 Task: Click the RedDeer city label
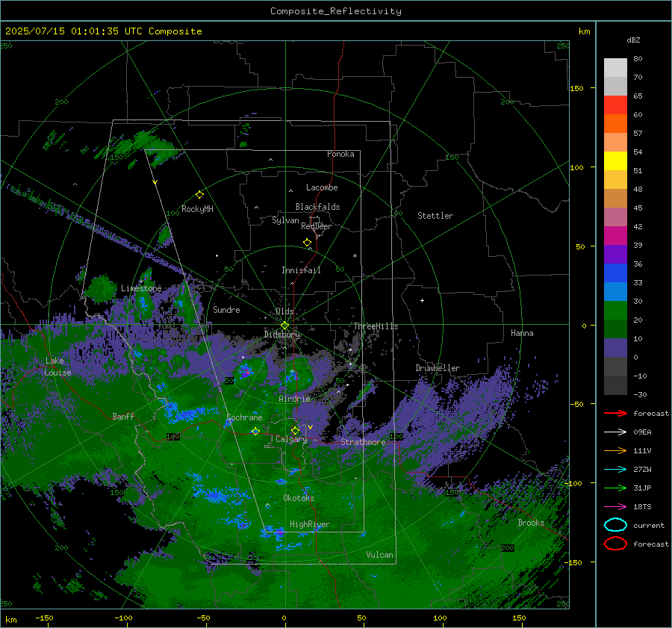tap(317, 226)
